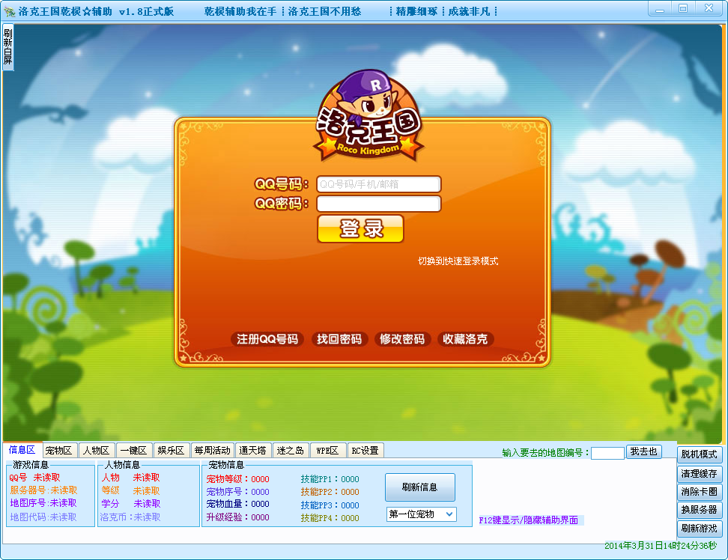Click the 清理缓存 button
This screenshot has width=728, height=560.
point(700,474)
